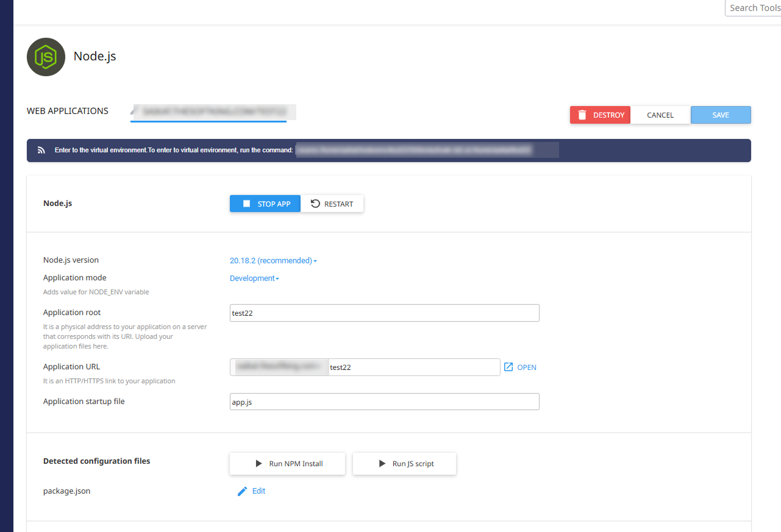This screenshot has width=781, height=532.
Task: Click the Node.js logo icon
Action: click(x=46, y=57)
